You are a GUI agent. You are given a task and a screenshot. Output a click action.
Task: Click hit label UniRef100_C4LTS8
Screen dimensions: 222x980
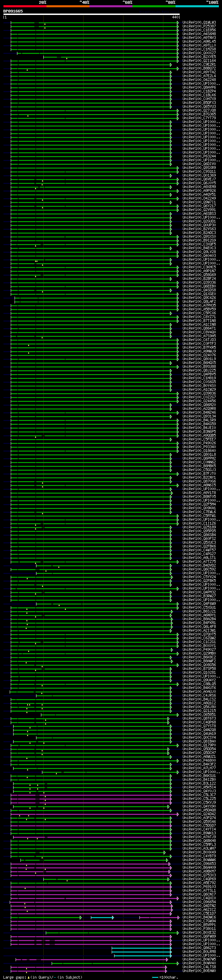pos(199,967)
